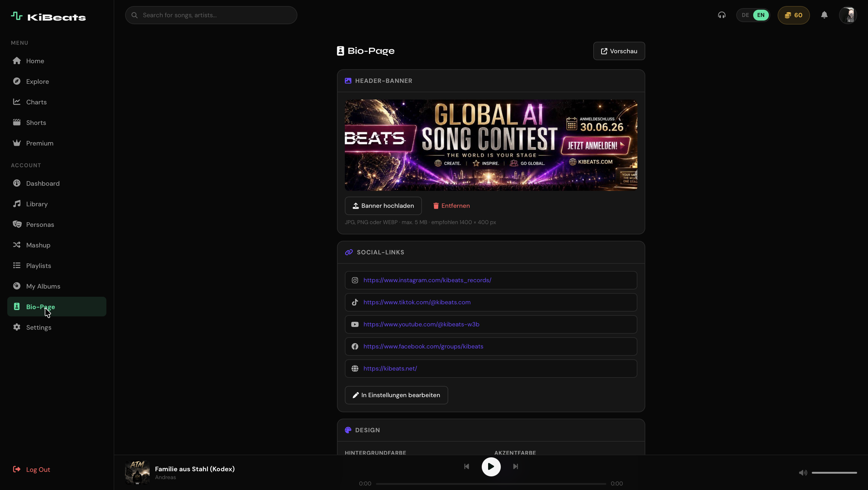Switch language to DE
Image resolution: width=868 pixels, height=490 pixels.
(745, 15)
